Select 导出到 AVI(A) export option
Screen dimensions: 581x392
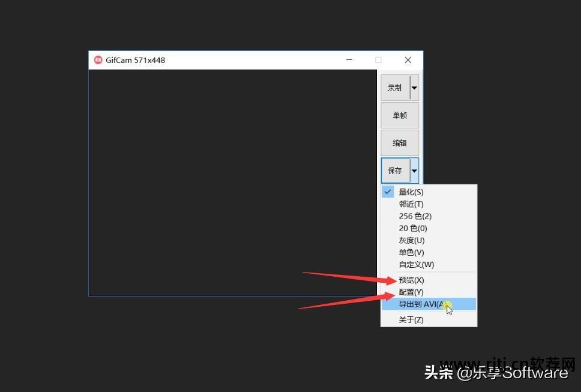point(420,304)
